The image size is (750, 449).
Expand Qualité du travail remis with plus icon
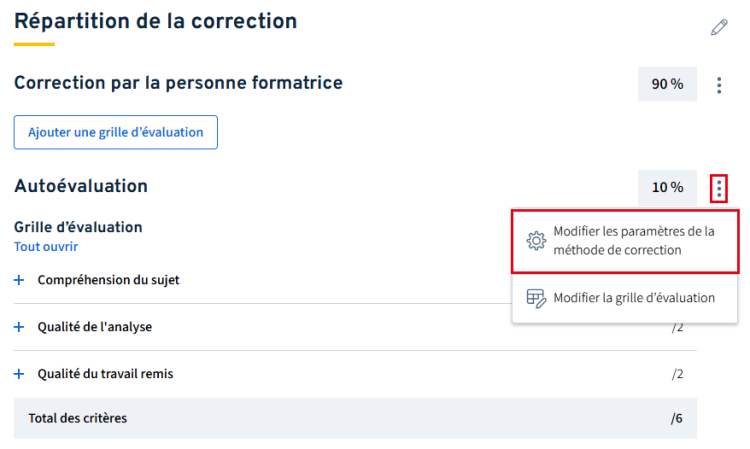pyautogui.click(x=19, y=374)
